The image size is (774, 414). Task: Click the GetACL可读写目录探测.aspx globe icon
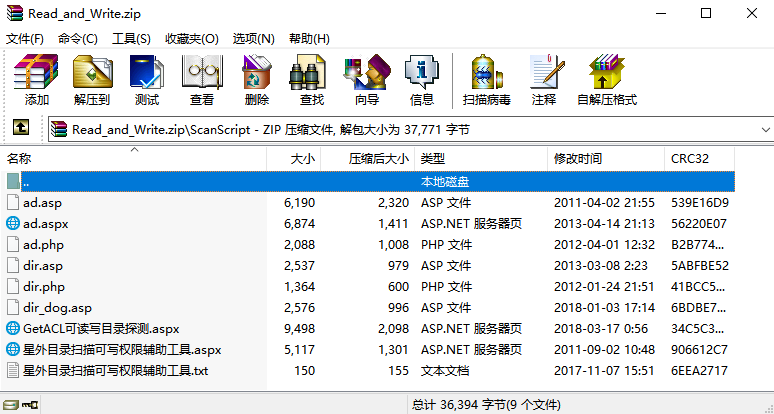click(x=13, y=328)
